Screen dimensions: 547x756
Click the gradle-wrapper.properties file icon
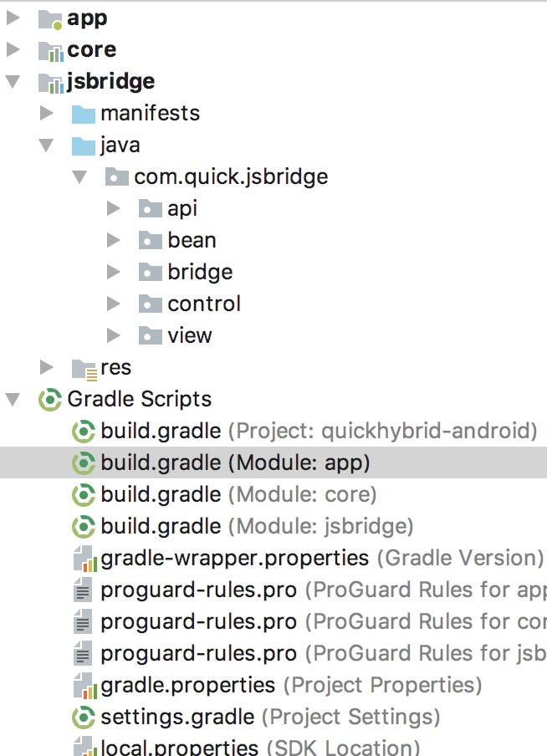coord(84,559)
